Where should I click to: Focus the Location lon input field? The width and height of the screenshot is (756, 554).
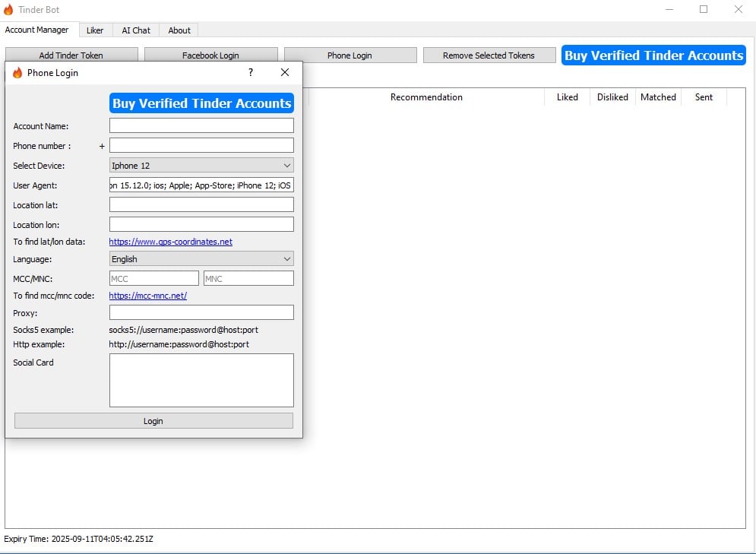coord(201,225)
